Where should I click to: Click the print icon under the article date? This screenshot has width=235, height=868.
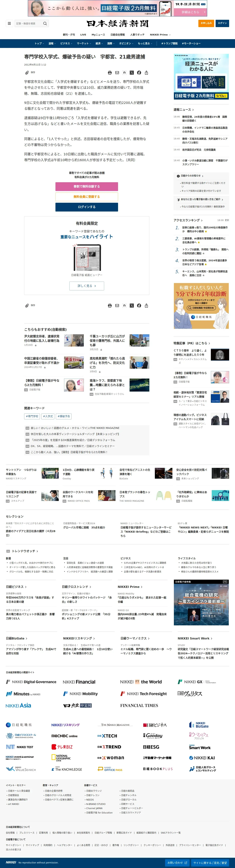(x=110, y=72)
